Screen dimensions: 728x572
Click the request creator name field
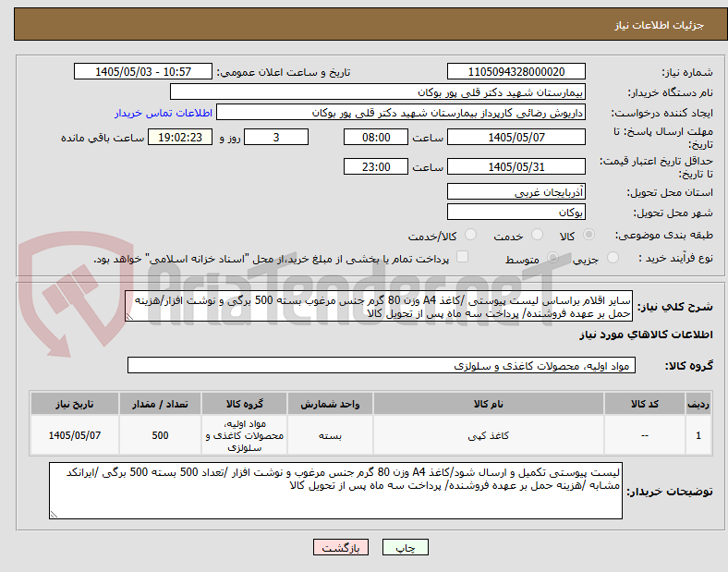401,113
